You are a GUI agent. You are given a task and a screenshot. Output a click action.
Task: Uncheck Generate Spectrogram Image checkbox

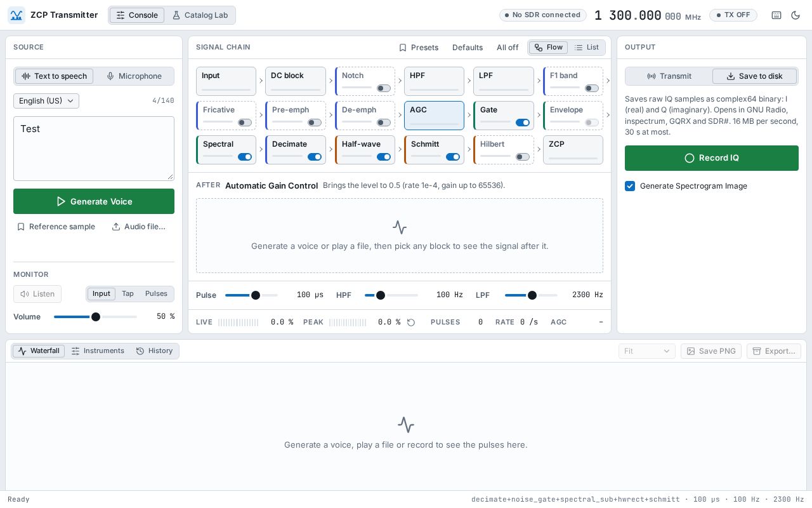tap(630, 186)
